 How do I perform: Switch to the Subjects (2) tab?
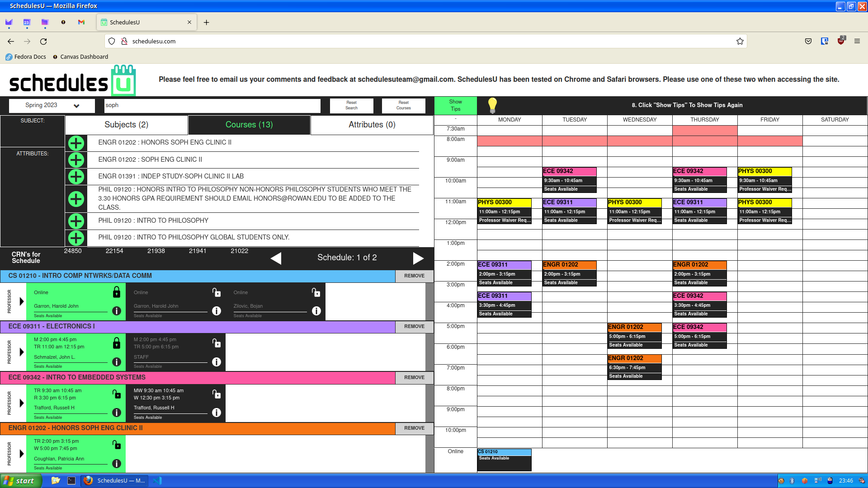coord(127,125)
